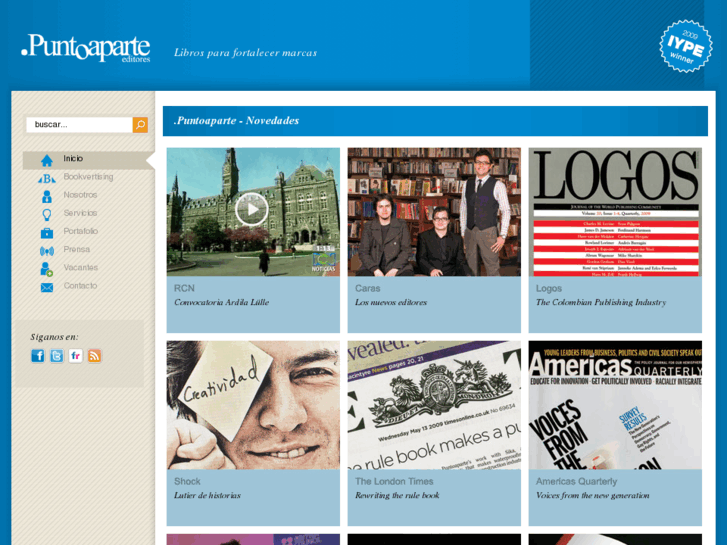Open The London Times newspaper thumbnail
727x545 pixels.
434,405
